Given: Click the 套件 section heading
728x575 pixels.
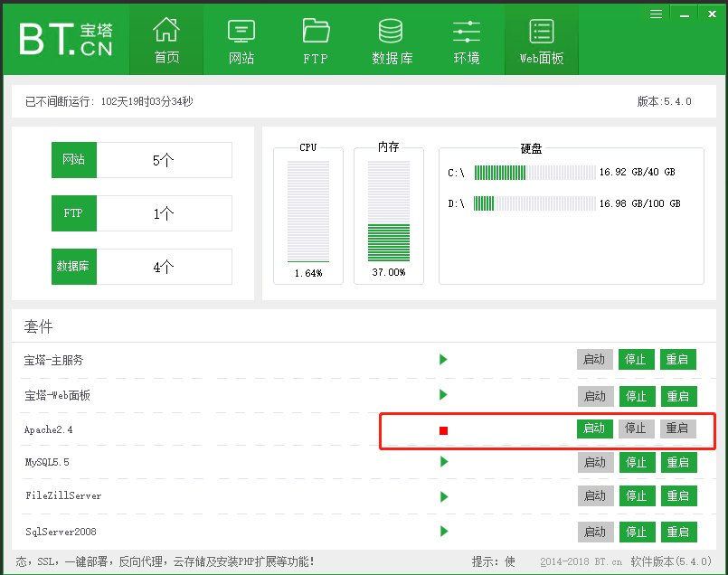Looking at the screenshot, I should pyautogui.click(x=39, y=326).
